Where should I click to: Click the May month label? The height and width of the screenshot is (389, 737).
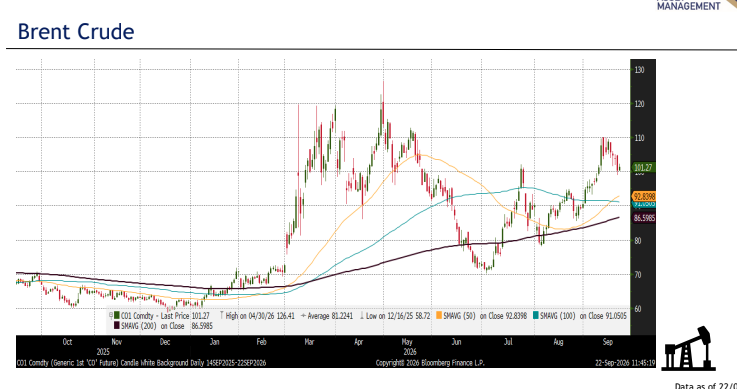pyautogui.click(x=408, y=342)
